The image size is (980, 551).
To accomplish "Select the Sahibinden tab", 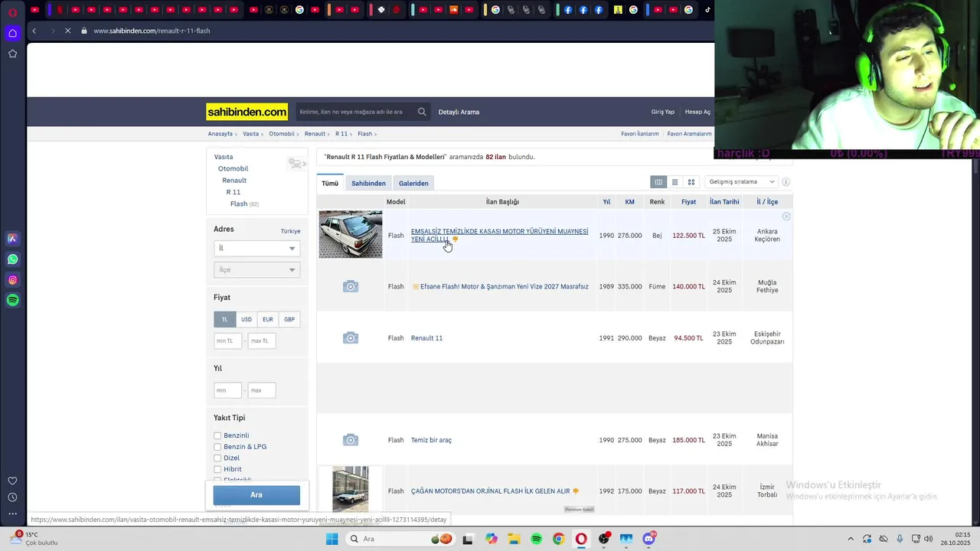I will point(368,184).
